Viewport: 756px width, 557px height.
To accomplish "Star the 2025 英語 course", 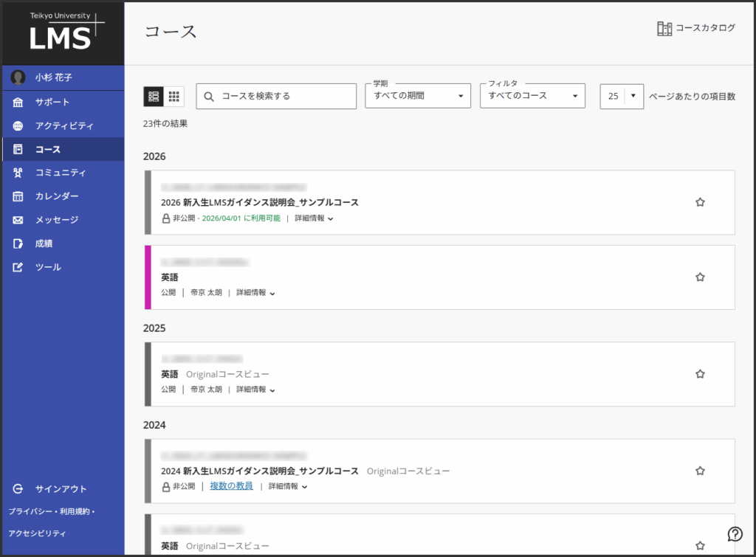I will pos(700,374).
